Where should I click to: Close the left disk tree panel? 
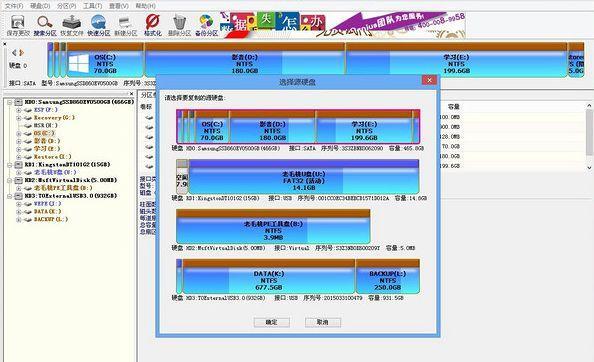click(131, 94)
